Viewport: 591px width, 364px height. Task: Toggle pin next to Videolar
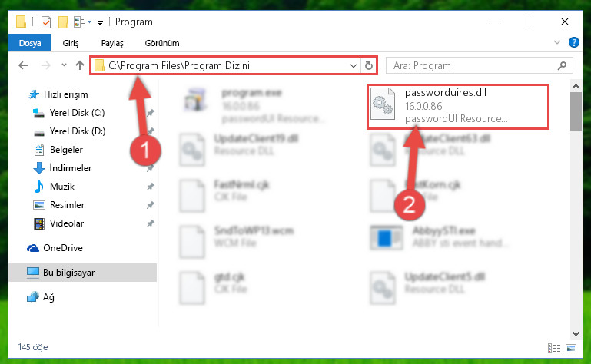pyautogui.click(x=151, y=223)
